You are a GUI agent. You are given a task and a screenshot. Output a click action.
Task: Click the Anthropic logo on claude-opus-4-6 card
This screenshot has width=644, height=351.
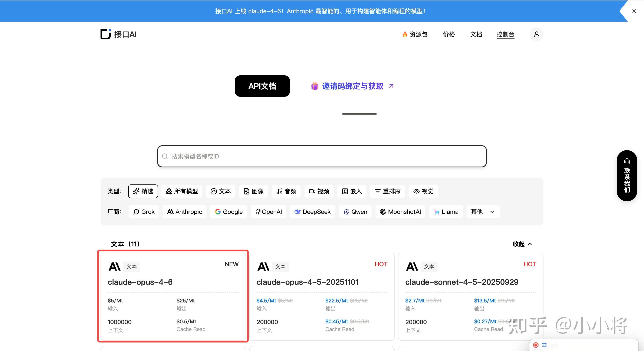[x=115, y=266]
